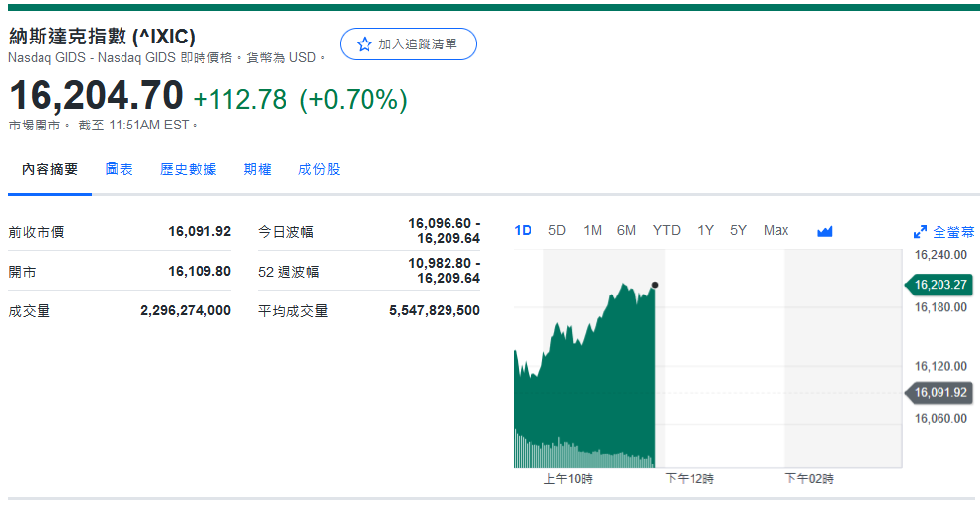Switch chart to the 5Y range

(738, 230)
